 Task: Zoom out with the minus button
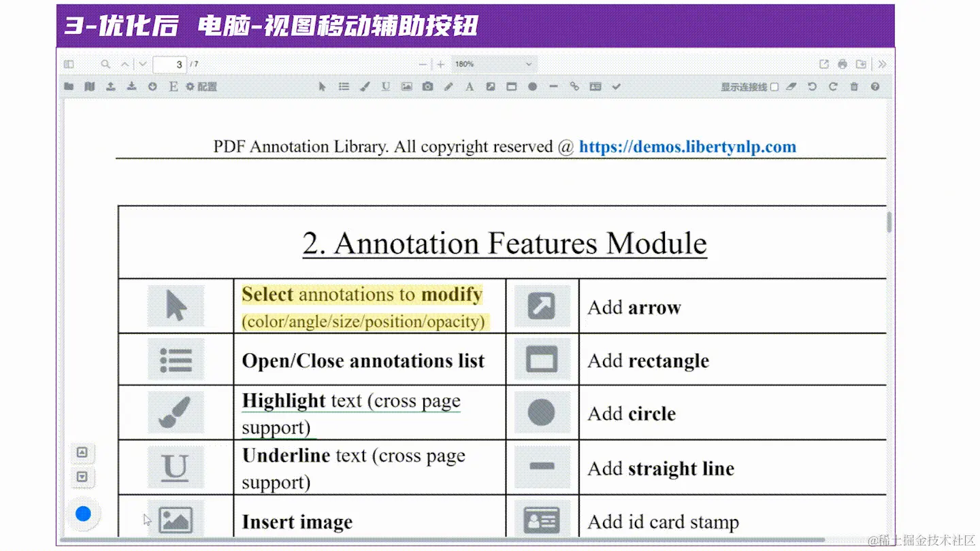[423, 65]
